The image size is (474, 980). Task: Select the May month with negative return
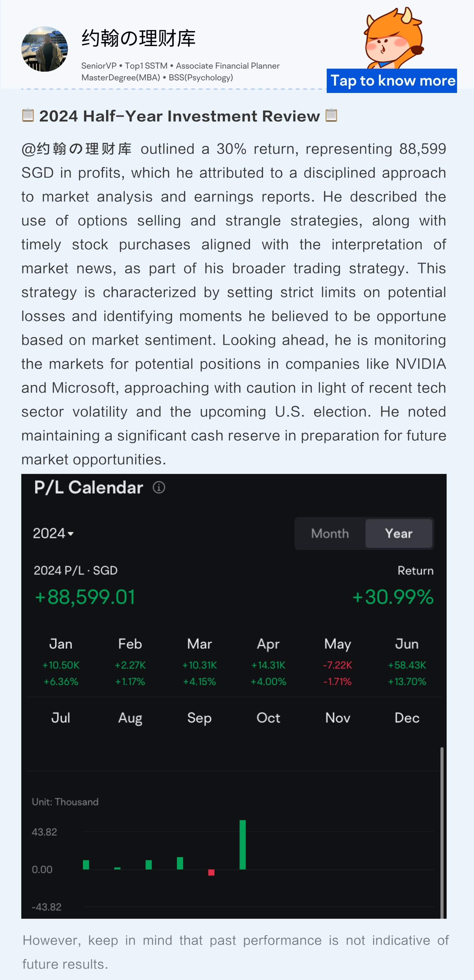337,662
